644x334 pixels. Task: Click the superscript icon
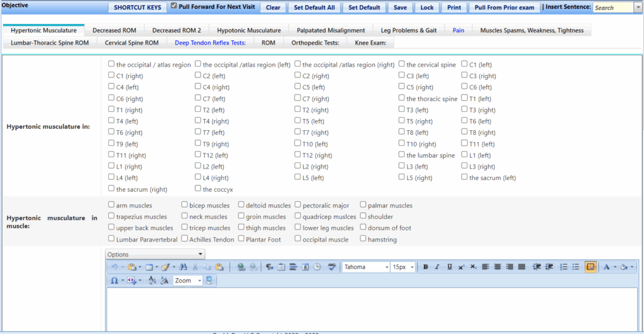[x=461, y=267]
